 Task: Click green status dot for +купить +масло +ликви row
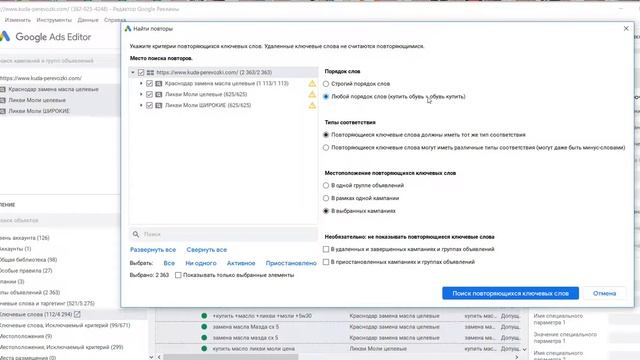coord(204,316)
